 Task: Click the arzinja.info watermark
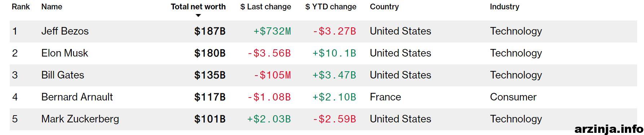(609, 129)
